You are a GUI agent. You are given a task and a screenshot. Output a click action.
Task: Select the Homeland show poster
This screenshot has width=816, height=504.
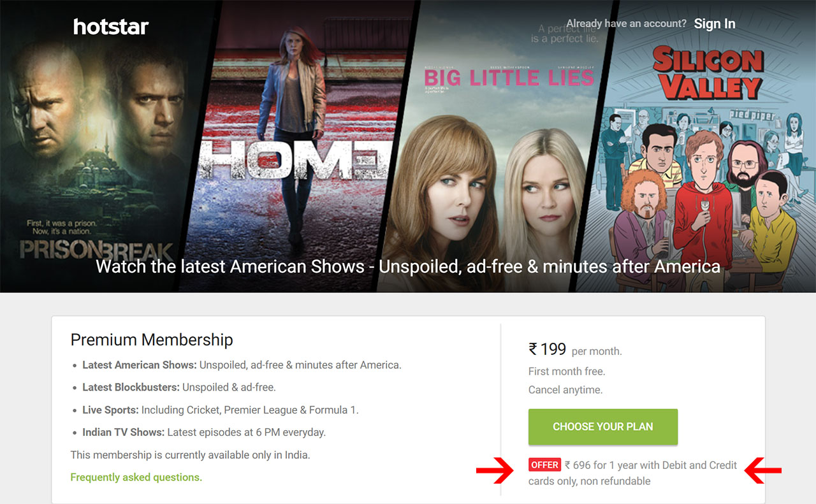[300, 146]
